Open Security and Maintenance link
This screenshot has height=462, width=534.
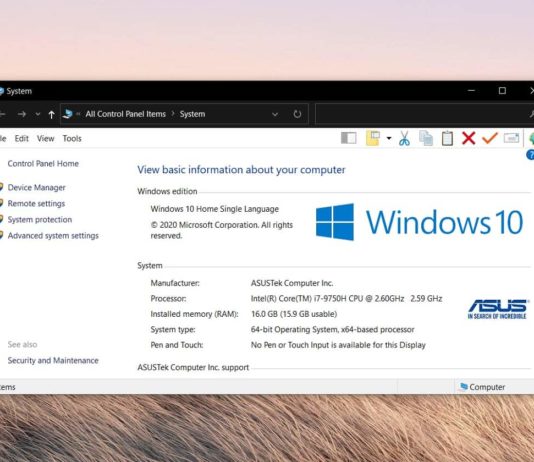tap(53, 361)
